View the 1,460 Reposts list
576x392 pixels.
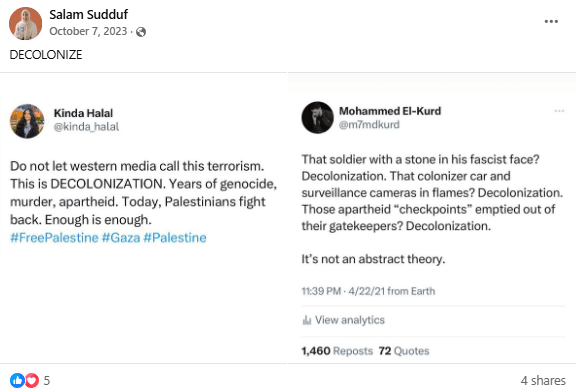(337, 351)
